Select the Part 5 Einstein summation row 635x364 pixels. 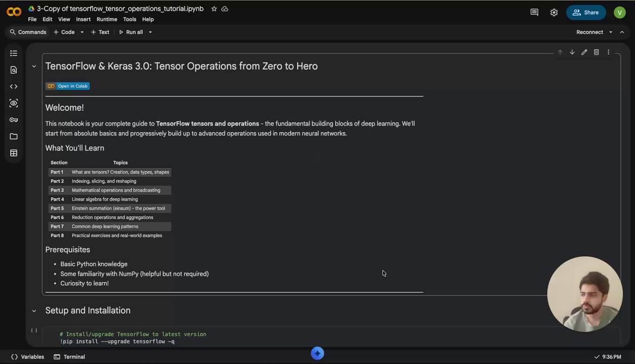[x=110, y=208]
